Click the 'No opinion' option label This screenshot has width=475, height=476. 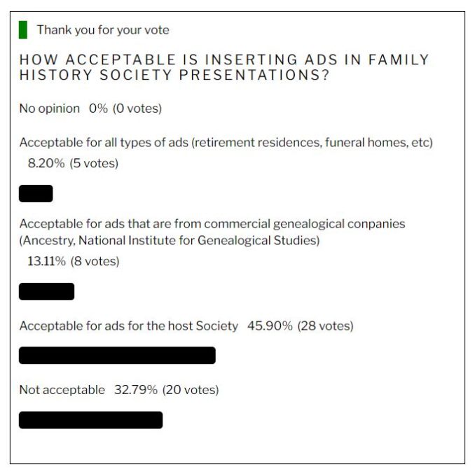point(50,108)
